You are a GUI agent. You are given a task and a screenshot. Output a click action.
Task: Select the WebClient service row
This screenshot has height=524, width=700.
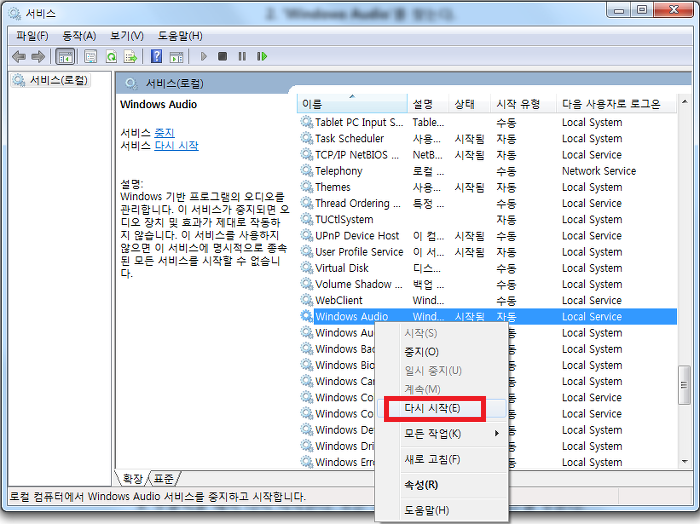488,300
